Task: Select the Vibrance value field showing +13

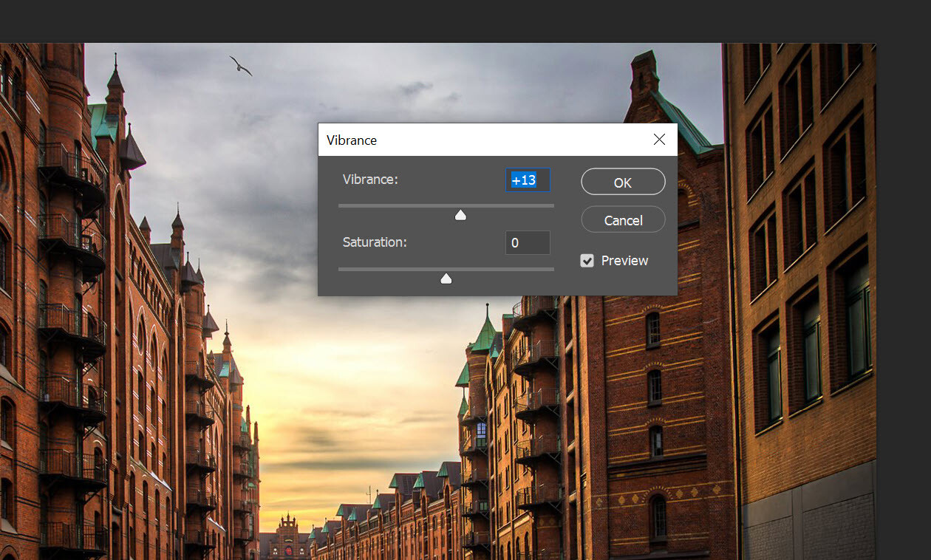Action: (x=528, y=180)
